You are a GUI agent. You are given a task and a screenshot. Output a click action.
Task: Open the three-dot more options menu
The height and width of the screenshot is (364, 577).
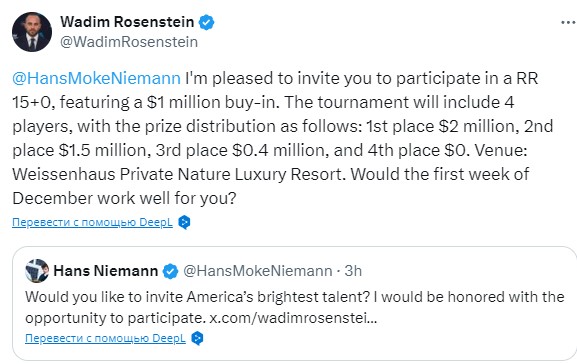tap(569, 23)
